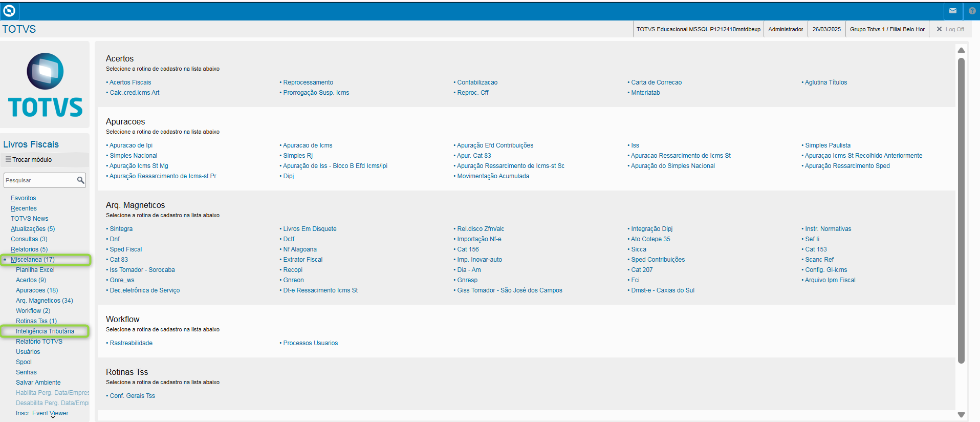Open Prorrogação Susp. Icms link
This screenshot has width=980, height=422.
[316, 93]
